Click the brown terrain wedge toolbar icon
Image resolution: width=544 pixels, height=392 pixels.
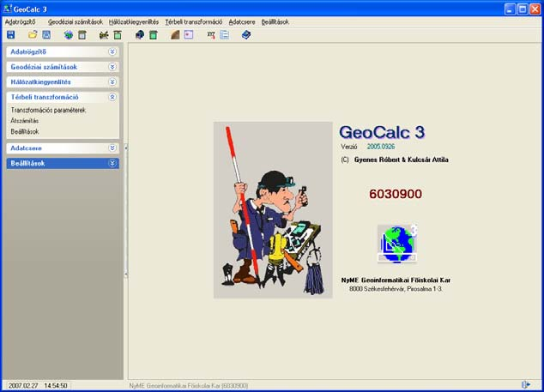tap(175, 34)
